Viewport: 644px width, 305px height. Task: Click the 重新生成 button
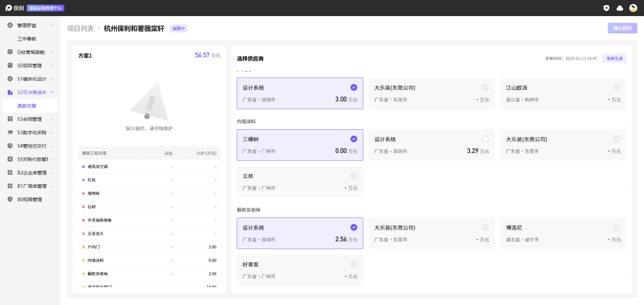pos(614,58)
